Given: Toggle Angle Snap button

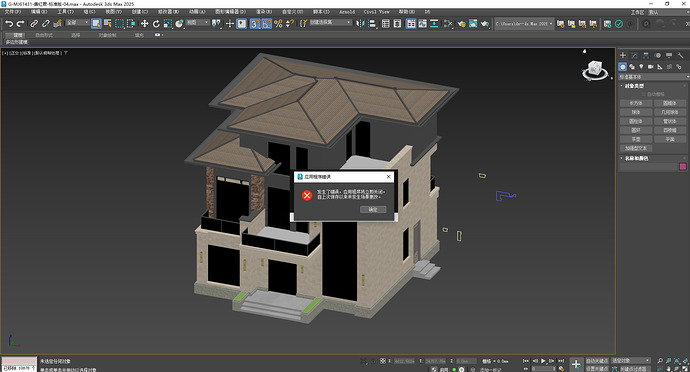Looking at the screenshot, I should click(x=267, y=24).
